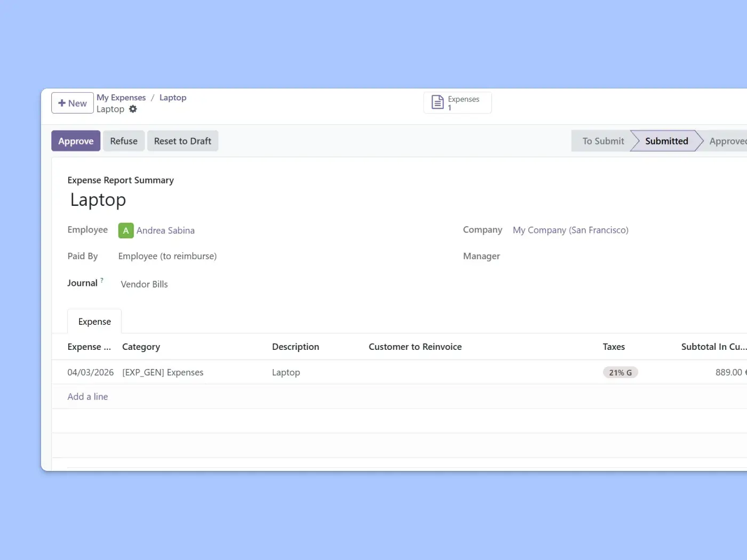This screenshot has height=560, width=747.
Task: Refuse the expense report
Action: [x=124, y=141]
